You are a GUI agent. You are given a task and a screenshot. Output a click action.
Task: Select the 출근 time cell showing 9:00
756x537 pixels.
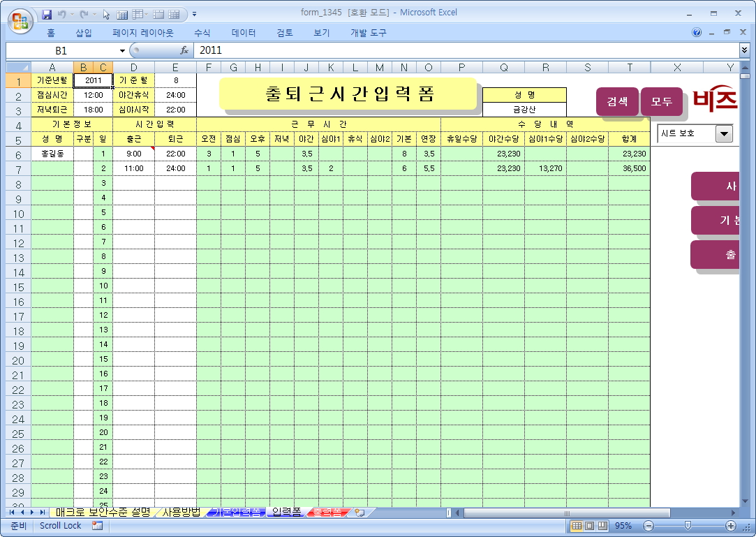click(x=133, y=154)
